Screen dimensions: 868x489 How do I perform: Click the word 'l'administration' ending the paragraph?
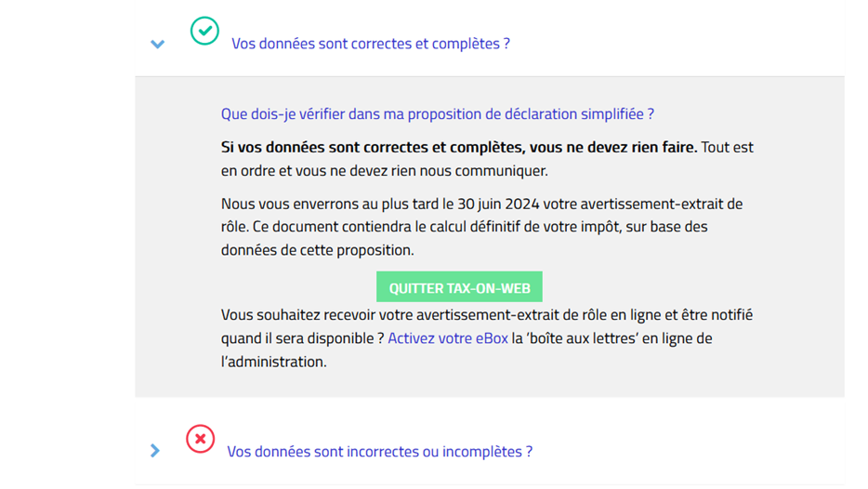pyautogui.click(x=273, y=362)
